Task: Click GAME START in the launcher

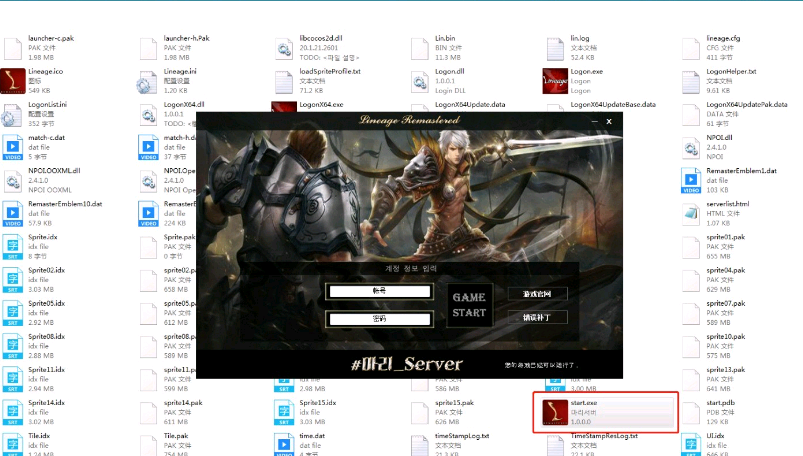Action: pos(469,305)
